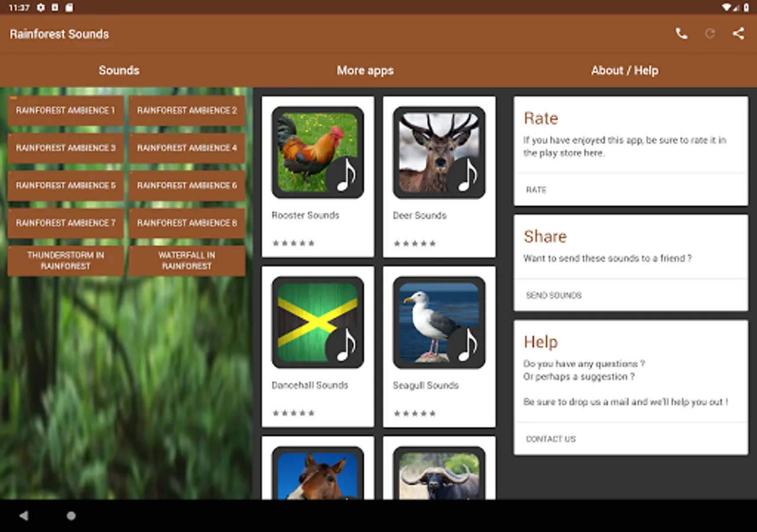Click "Want to send these sounds to a friend ?"
This screenshot has width=757, height=532.
[607, 258]
